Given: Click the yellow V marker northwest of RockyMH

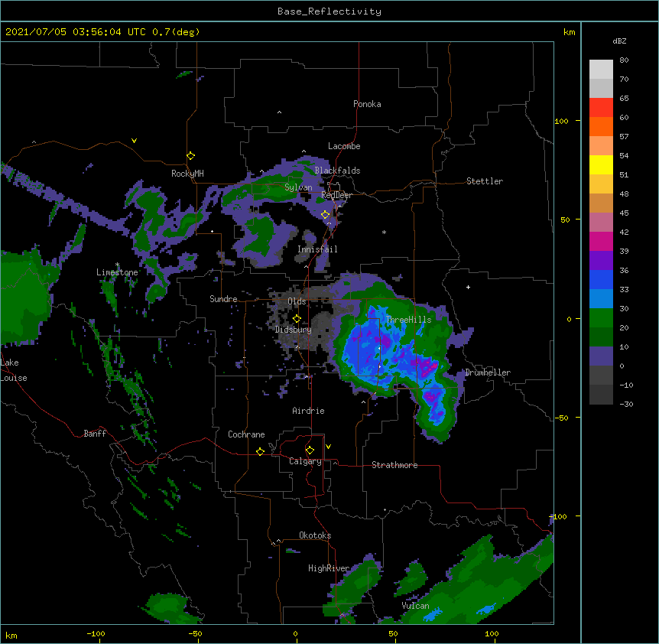Looking at the screenshot, I should coord(134,141).
